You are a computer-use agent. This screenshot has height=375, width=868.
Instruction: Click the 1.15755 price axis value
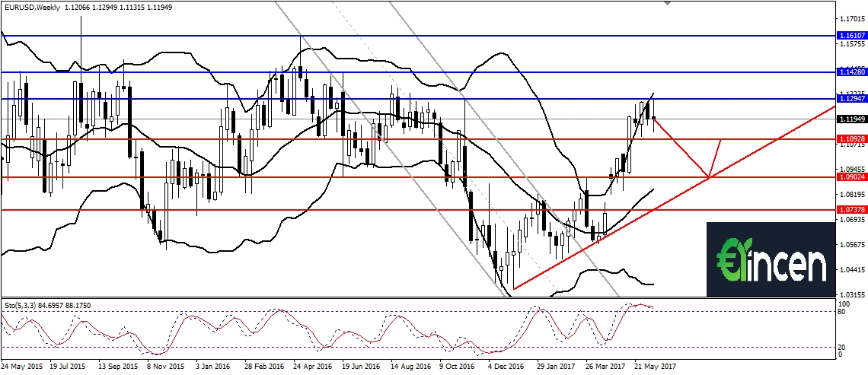852,43
